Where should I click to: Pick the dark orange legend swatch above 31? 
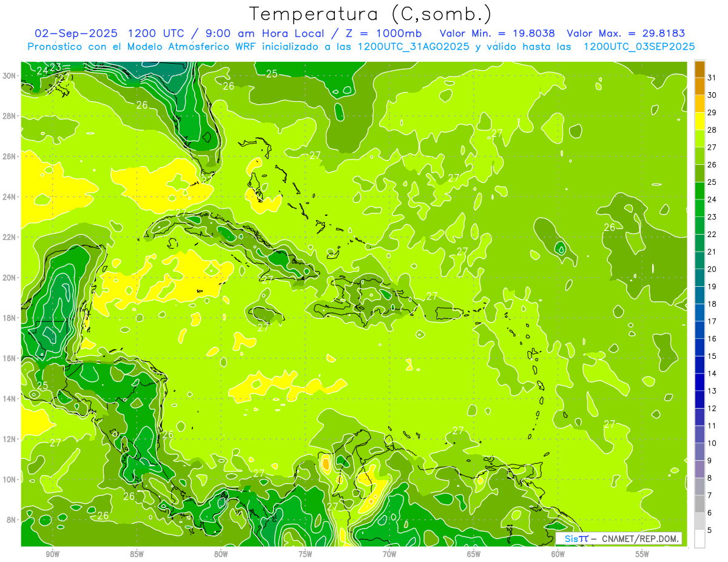coord(699,69)
